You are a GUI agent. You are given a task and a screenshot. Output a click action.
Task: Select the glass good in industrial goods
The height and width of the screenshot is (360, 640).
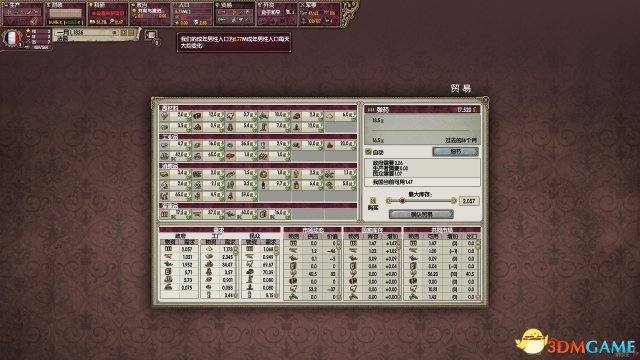coord(275,144)
